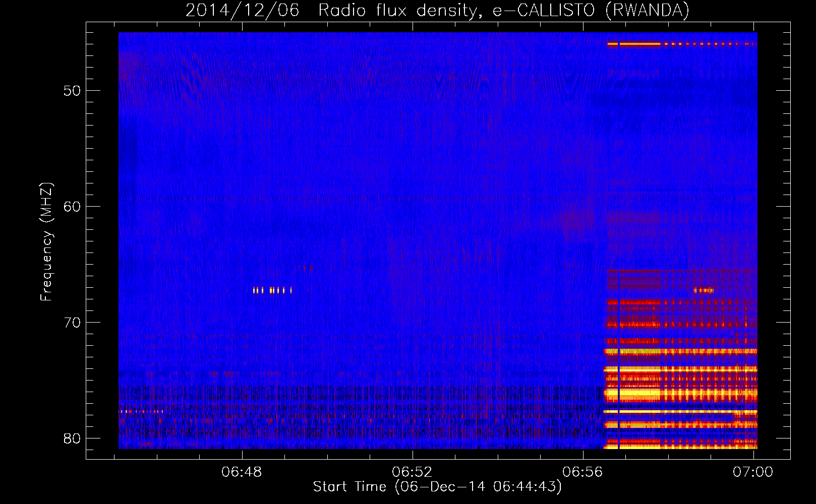816x504 pixels.
Task: Click the 80 MHz frequency tick label
Action: (x=72, y=438)
